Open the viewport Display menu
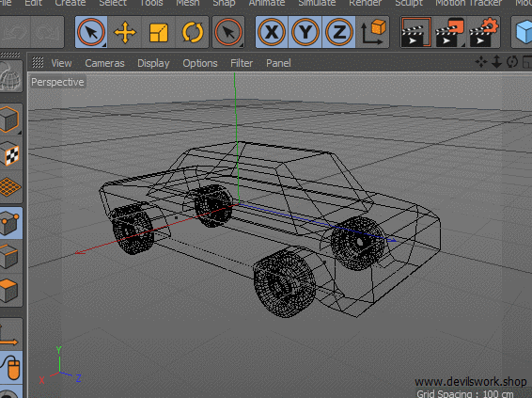 tap(153, 63)
